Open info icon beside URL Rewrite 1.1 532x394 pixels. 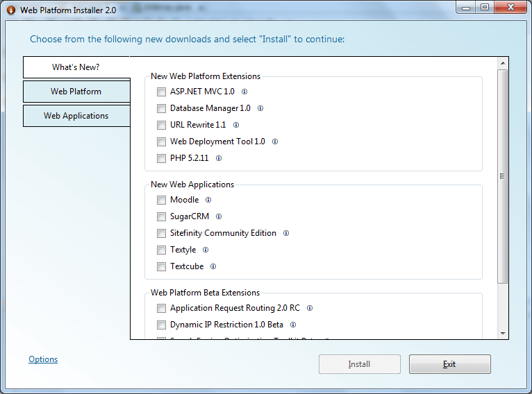click(236, 125)
